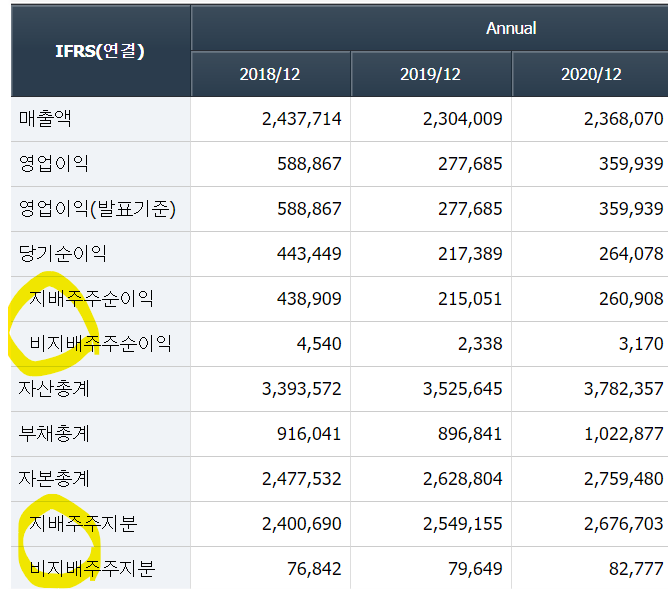The image size is (668, 589).
Task: Click the 76,842 value
Action: 314,569
